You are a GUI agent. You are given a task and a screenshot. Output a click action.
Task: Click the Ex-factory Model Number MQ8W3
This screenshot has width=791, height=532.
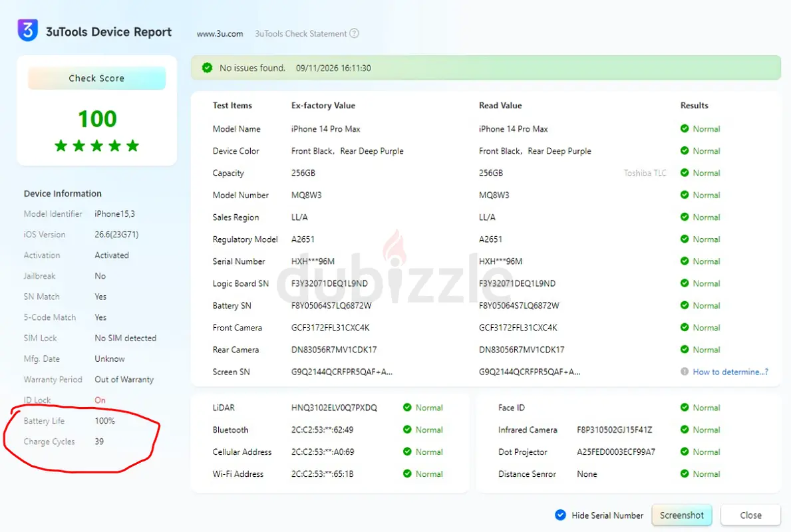coord(306,195)
